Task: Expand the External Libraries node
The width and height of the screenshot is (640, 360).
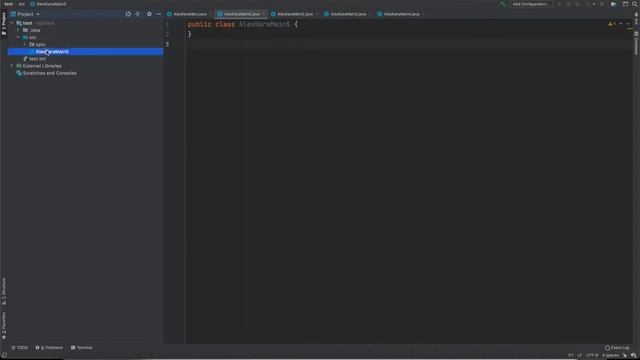Action: pyautogui.click(x=12, y=66)
